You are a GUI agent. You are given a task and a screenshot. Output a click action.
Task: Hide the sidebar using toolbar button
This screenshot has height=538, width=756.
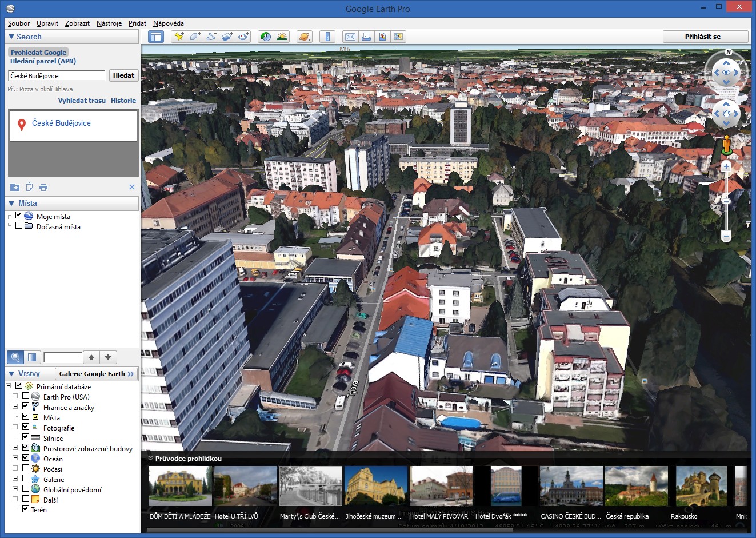156,37
